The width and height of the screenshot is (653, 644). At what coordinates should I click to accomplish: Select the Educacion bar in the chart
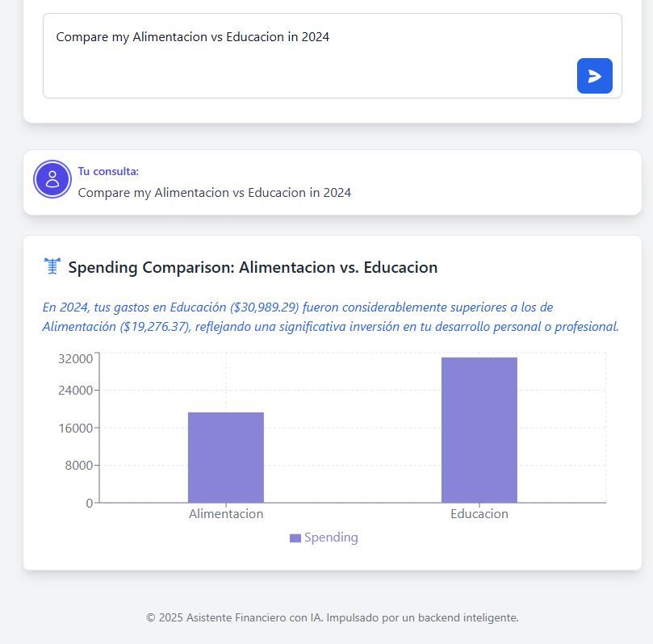point(479,428)
